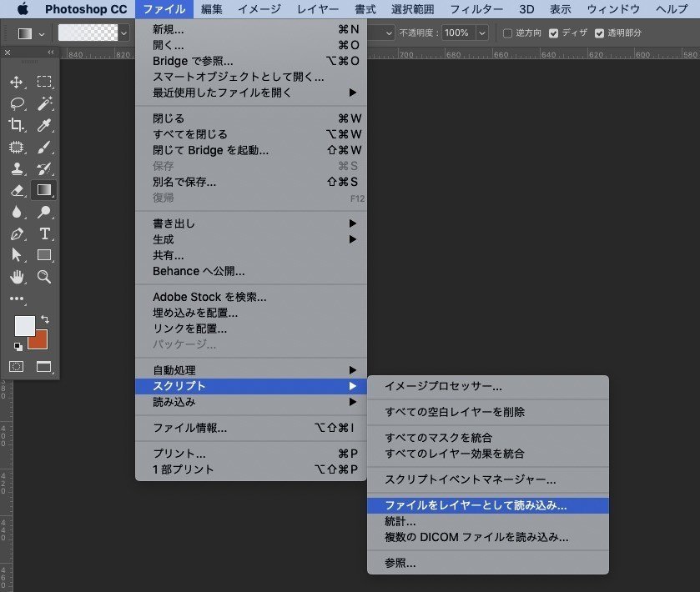Open the ウィンドウ menu

click(613, 9)
